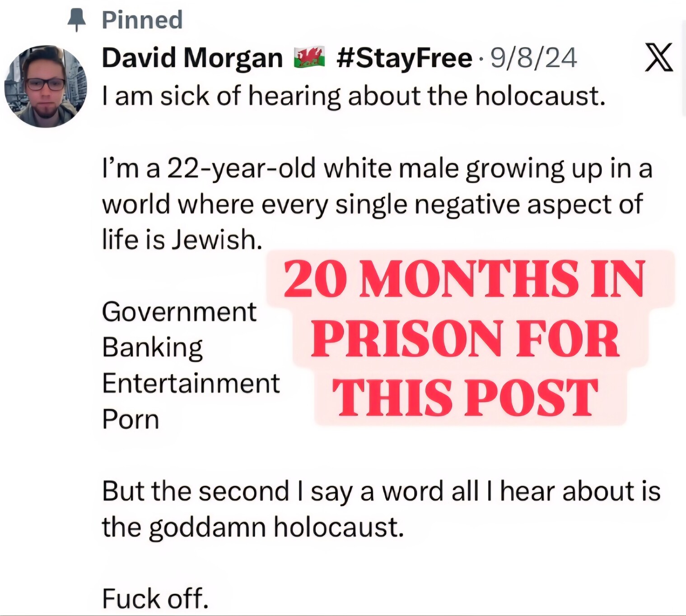Click the word Government in the list
Viewport: 686px width, 616px height.
(179, 312)
